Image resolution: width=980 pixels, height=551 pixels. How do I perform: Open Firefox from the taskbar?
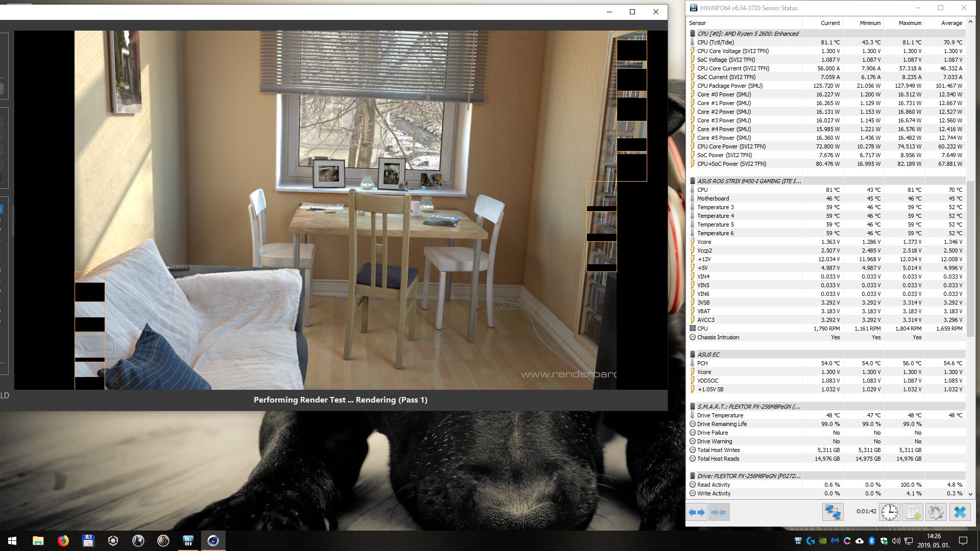(63, 541)
